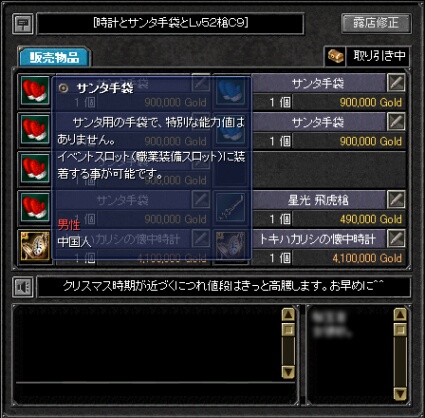Click the right panel scroll down arrow

pyautogui.click(x=400, y=393)
